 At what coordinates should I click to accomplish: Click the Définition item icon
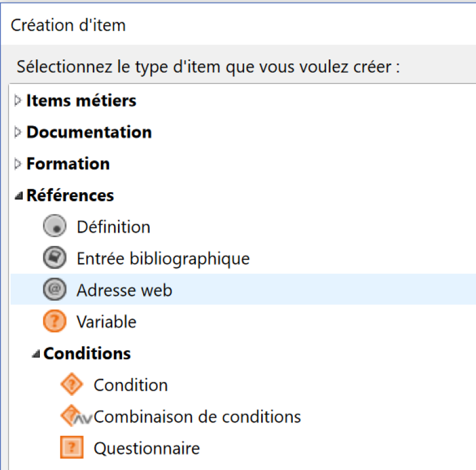55,227
